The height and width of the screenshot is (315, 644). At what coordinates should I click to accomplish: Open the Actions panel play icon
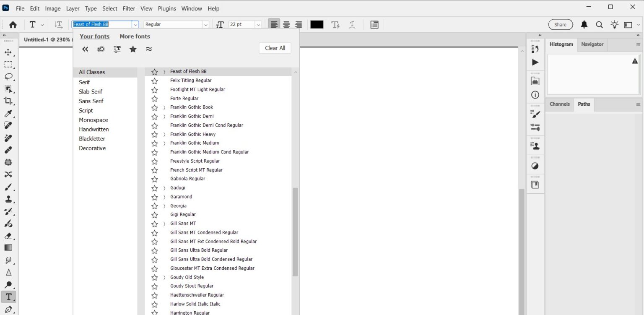point(535,62)
